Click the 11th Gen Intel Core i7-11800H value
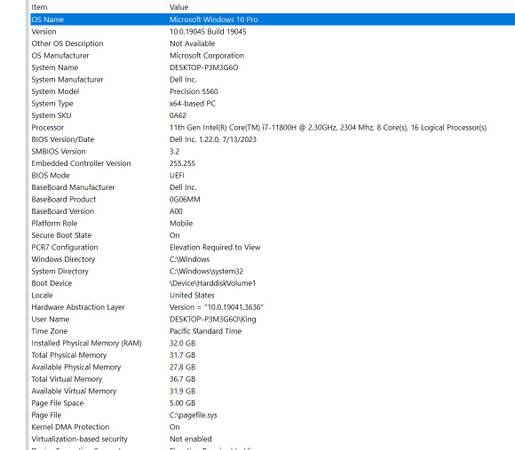 tap(328, 128)
